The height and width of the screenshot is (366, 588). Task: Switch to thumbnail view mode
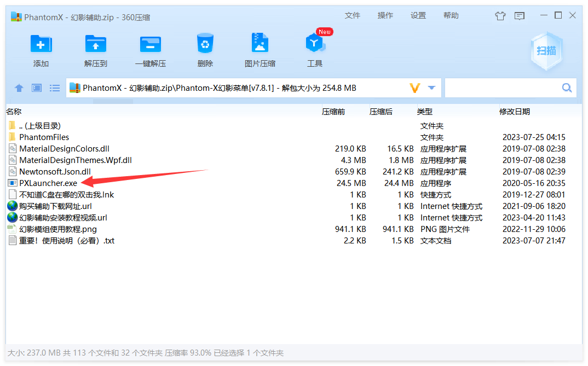click(37, 88)
